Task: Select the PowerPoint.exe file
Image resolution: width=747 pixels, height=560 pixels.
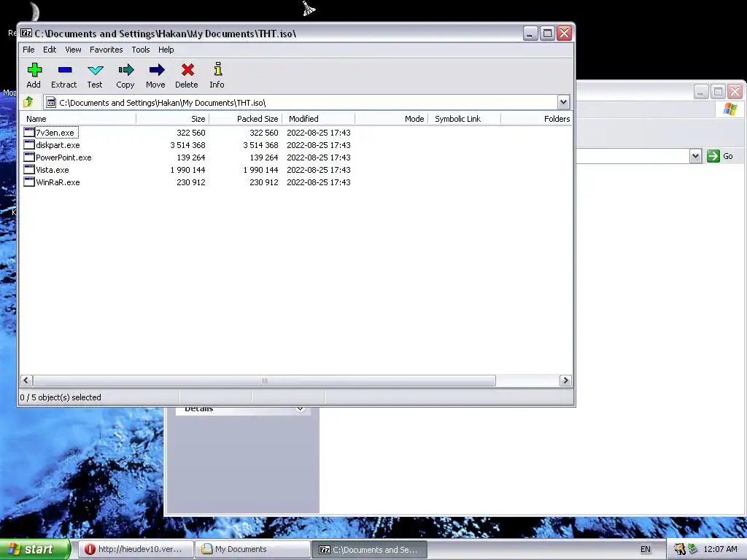Action: coord(63,157)
